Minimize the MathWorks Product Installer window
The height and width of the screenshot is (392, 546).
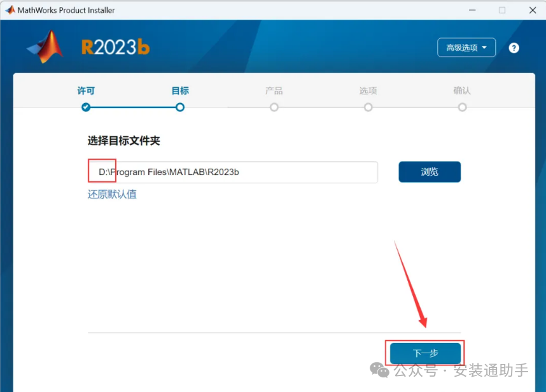point(472,10)
